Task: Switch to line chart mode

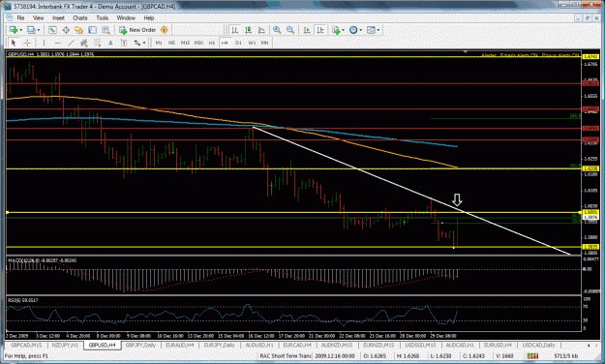Action: (x=261, y=30)
